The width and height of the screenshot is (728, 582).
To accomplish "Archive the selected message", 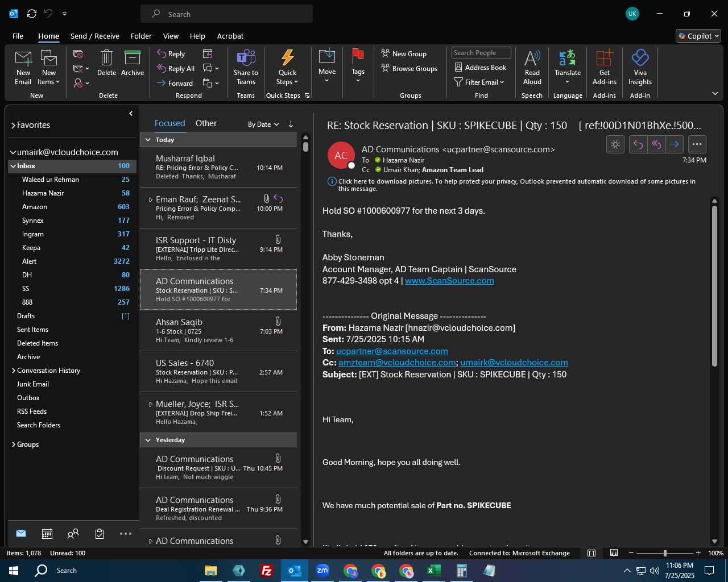I will (x=133, y=63).
